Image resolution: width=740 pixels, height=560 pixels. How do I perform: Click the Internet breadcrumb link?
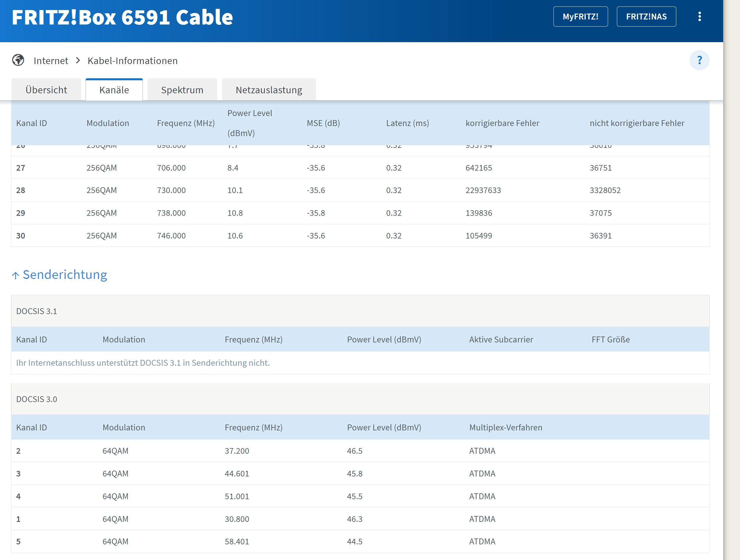tap(51, 61)
